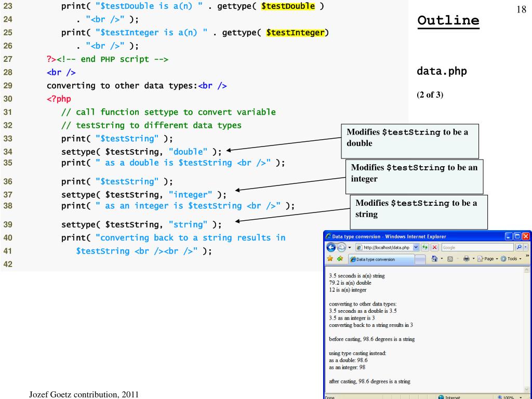Click the text 'as a double: 98.6'
The height and width of the screenshot is (399, 532).
(348, 361)
